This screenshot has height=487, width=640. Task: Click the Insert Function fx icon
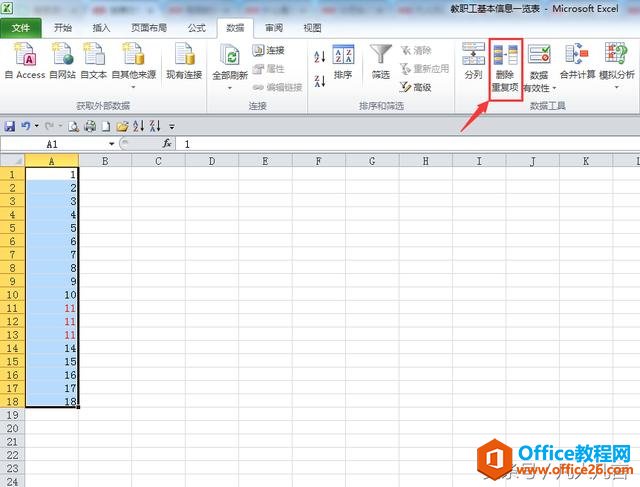167,144
